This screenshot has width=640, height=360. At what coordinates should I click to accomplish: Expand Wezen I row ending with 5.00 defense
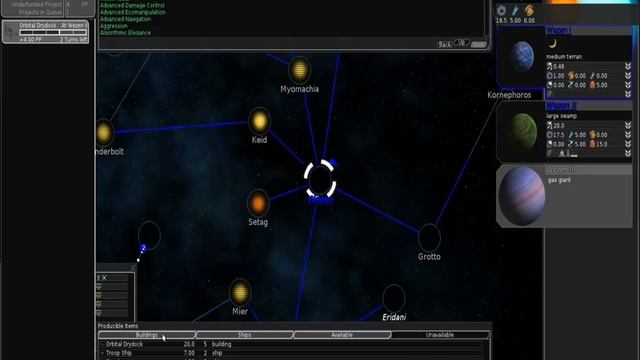628,85
